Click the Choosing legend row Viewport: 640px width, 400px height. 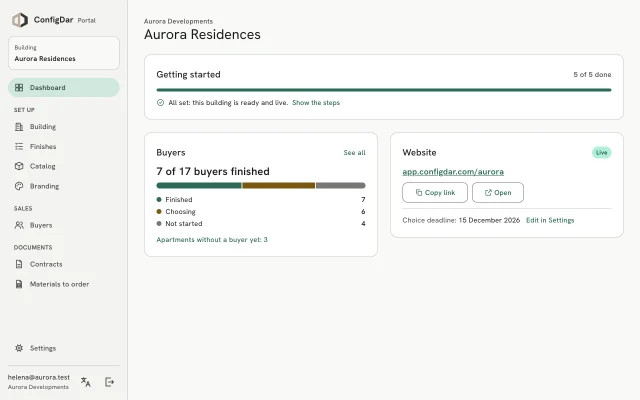[x=261, y=211]
